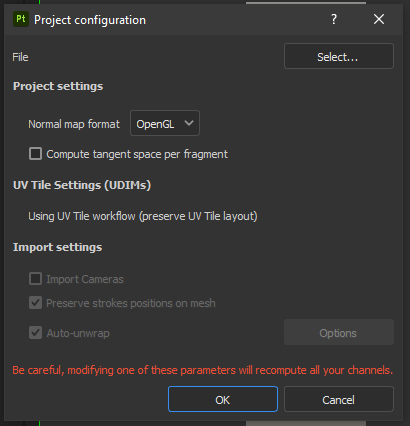410x426 pixels.
Task: Open the Normal map format OpenGL dropdown
Action: 165,123
